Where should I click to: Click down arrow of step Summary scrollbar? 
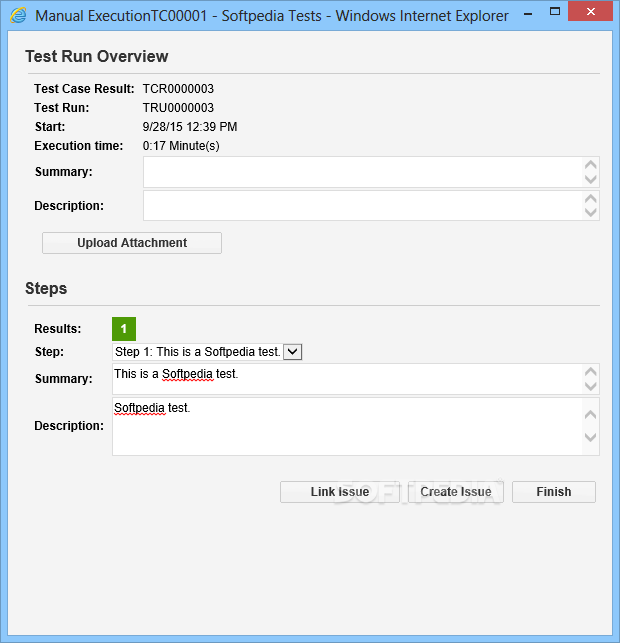coord(590,386)
